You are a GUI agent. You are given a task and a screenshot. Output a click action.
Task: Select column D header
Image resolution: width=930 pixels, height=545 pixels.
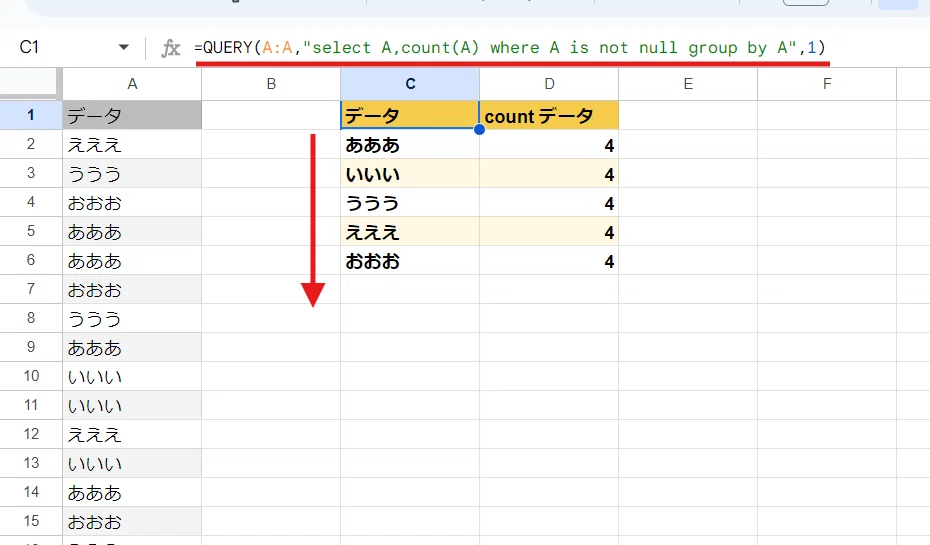(x=549, y=84)
